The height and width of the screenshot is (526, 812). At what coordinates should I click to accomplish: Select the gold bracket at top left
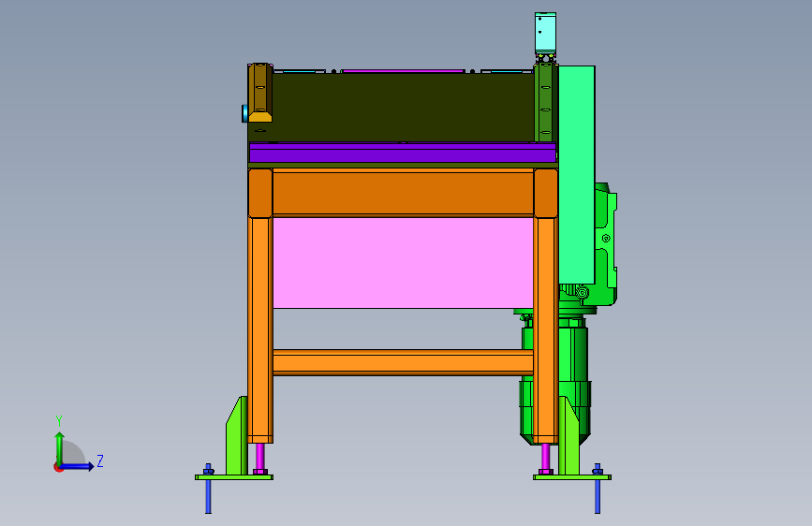tap(260, 93)
